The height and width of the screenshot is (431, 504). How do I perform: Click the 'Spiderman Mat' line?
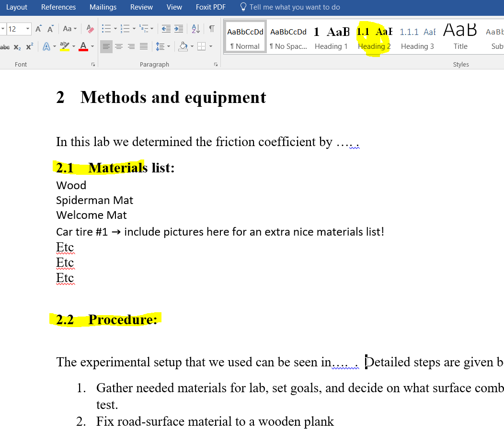click(x=94, y=200)
